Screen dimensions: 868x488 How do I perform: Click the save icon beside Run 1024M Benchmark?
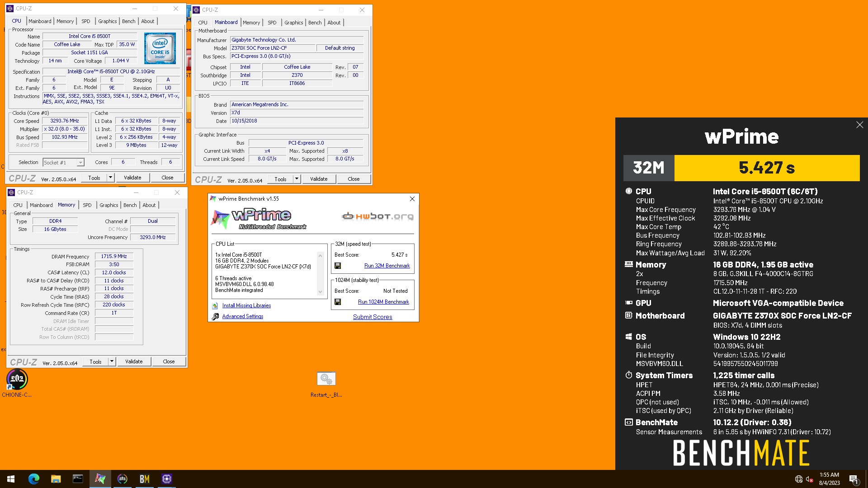(x=338, y=302)
